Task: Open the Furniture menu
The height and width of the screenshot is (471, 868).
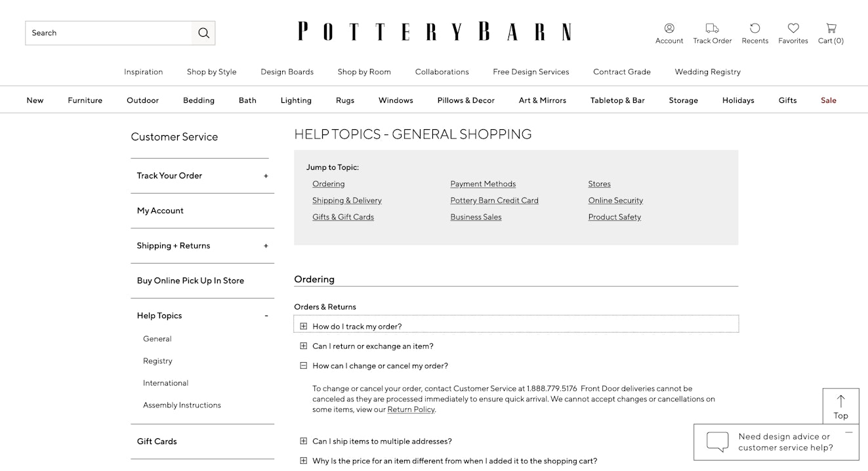Action: (85, 100)
